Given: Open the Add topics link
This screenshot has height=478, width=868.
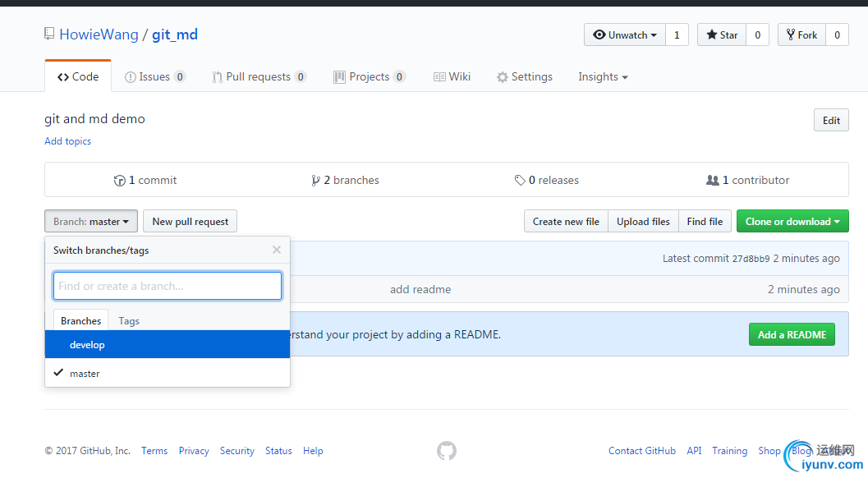Looking at the screenshot, I should point(68,141).
